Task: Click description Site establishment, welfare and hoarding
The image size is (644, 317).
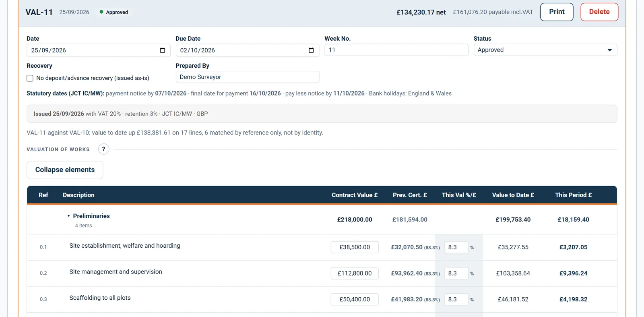Action: (125, 246)
